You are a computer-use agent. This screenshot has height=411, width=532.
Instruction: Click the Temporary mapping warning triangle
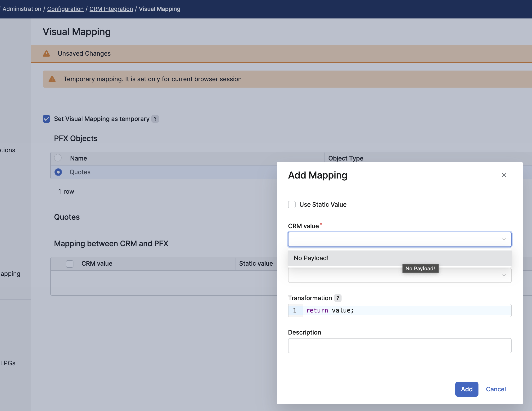click(52, 79)
